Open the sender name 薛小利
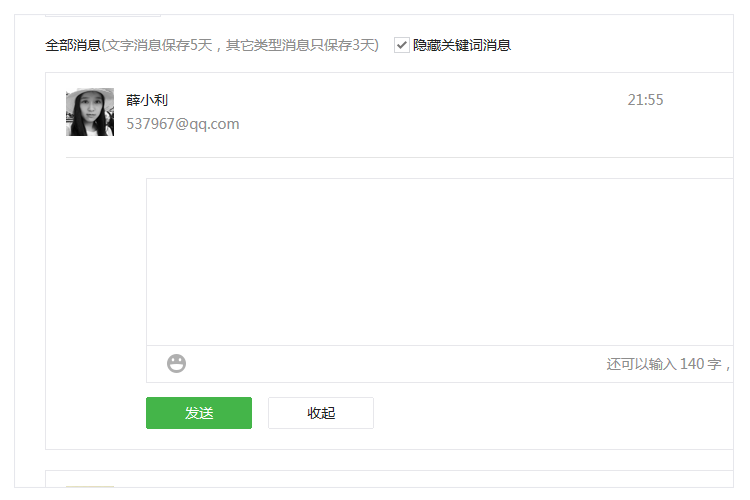This screenshot has height=500, width=750. click(147, 100)
